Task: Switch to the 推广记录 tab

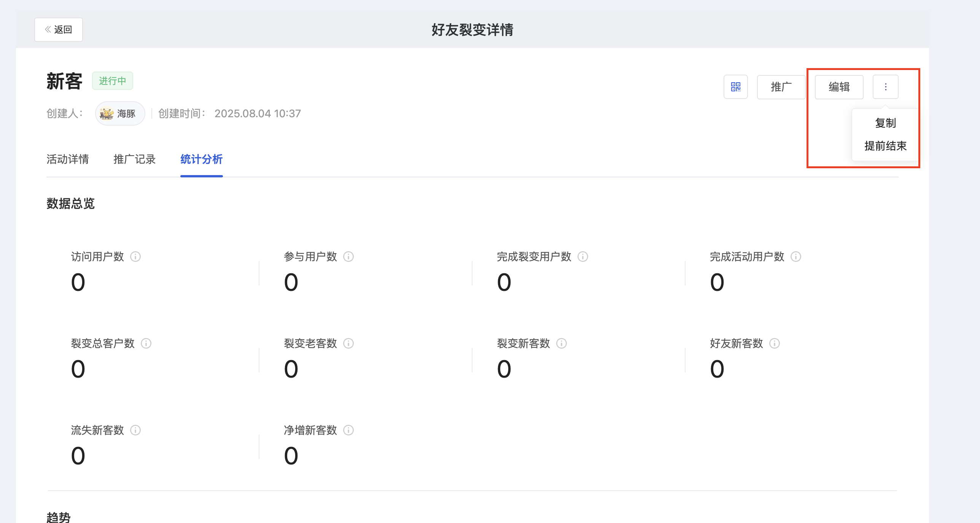Action: [135, 159]
